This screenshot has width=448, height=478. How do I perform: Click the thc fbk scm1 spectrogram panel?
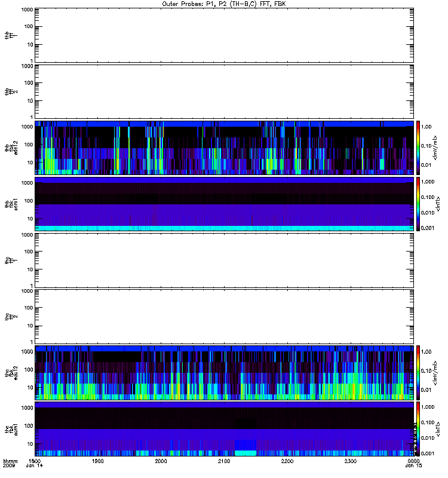click(225, 429)
